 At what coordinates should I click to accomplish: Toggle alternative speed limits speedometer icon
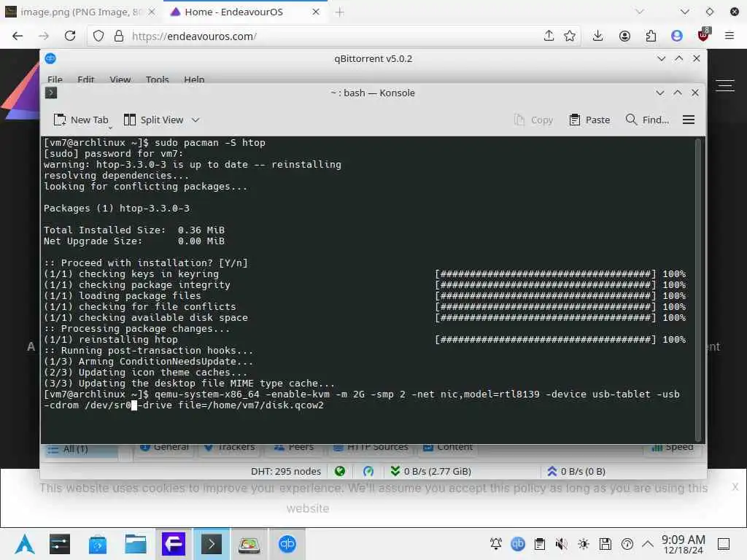click(x=368, y=472)
